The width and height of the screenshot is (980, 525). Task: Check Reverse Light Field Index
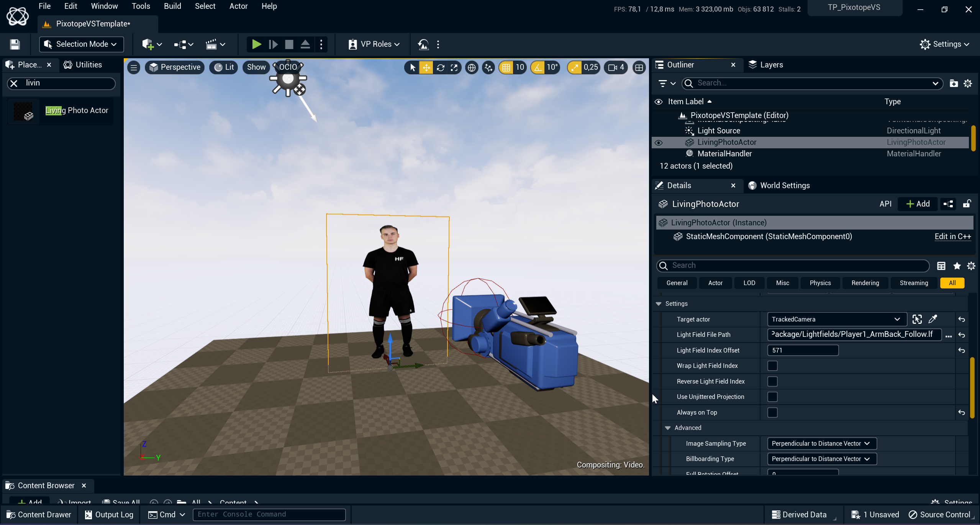pos(772,381)
